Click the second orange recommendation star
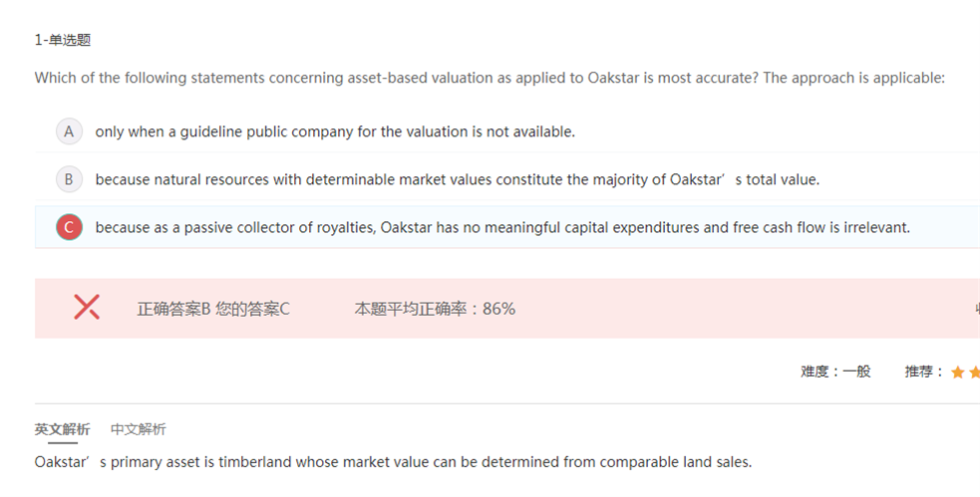 pyautogui.click(x=975, y=372)
